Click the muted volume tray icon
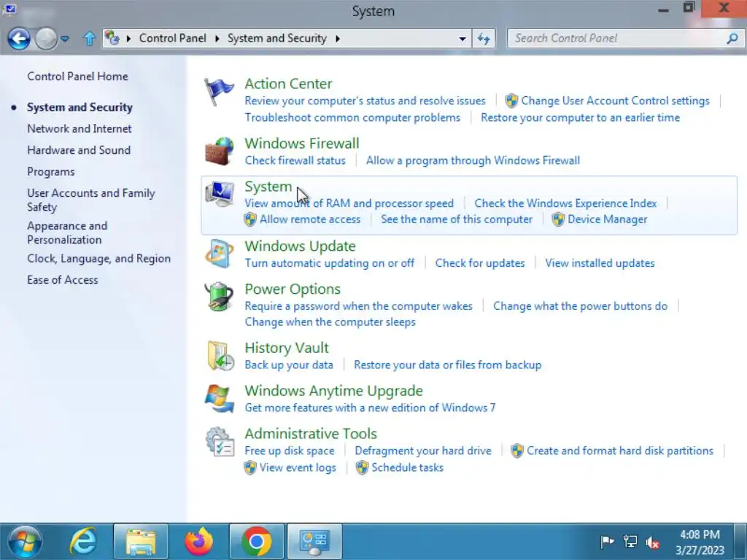Viewport: 747px width, 560px height. (652, 542)
